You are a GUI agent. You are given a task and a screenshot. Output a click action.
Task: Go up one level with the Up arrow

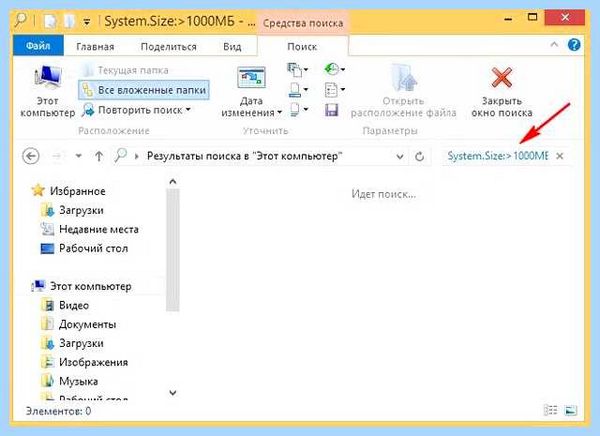(99, 156)
